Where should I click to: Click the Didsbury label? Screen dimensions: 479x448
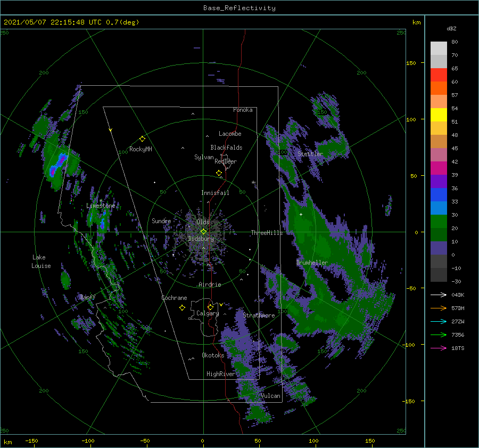tap(201, 239)
